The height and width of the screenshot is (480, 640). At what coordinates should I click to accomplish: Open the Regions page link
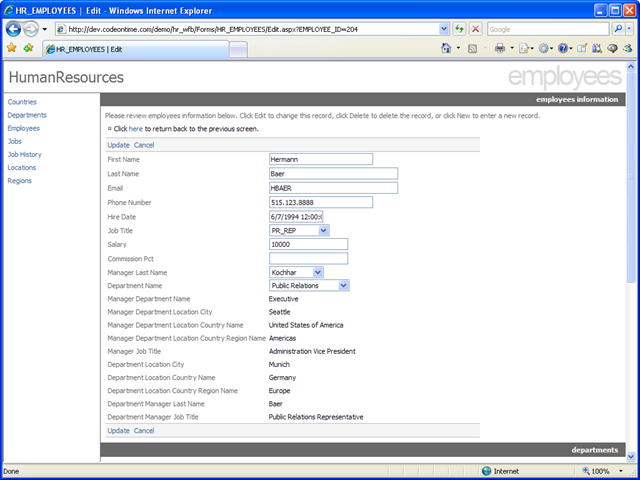point(20,180)
